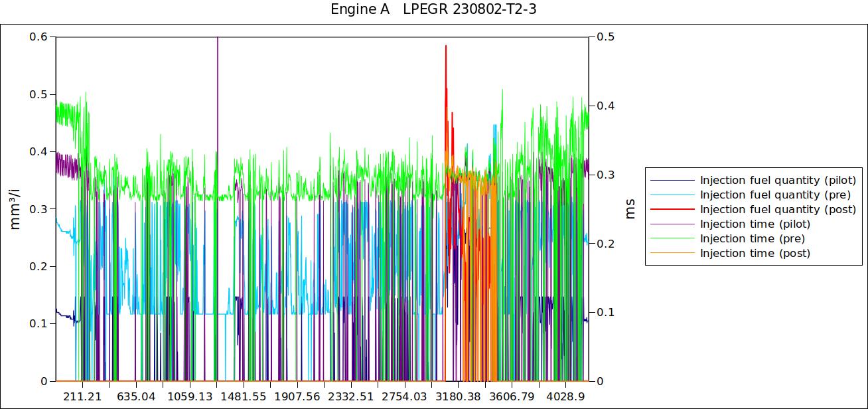The height and width of the screenshot is (409, 868).
Task: Click 'Injection fuel quantity (post)' legend label
Action: tap(778, 209)
